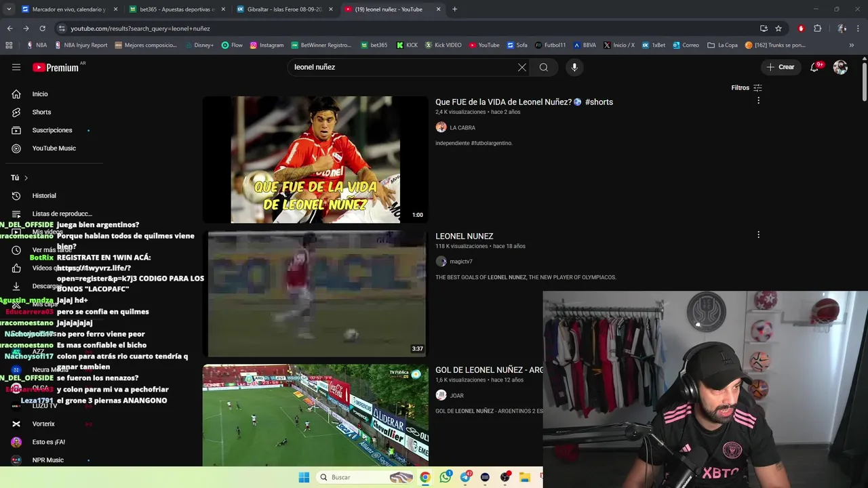This screenshot has height=488, width=868.
Task: Click the taskbar Buscar search box
Action: 366,477
